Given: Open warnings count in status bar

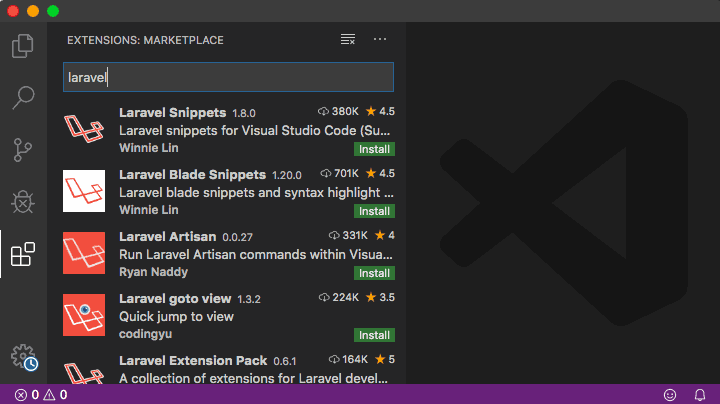Looking at the screenshot, I should [x=56, y=395].
